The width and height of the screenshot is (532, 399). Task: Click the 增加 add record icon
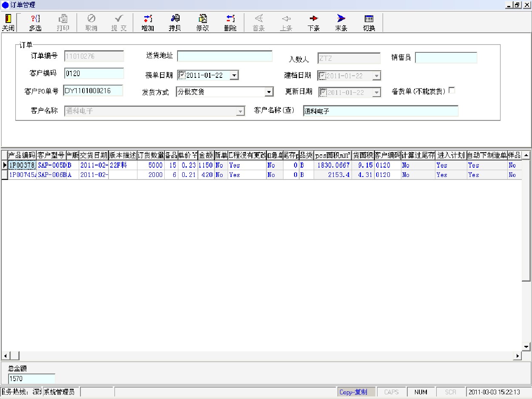click(x=148, y=23)
